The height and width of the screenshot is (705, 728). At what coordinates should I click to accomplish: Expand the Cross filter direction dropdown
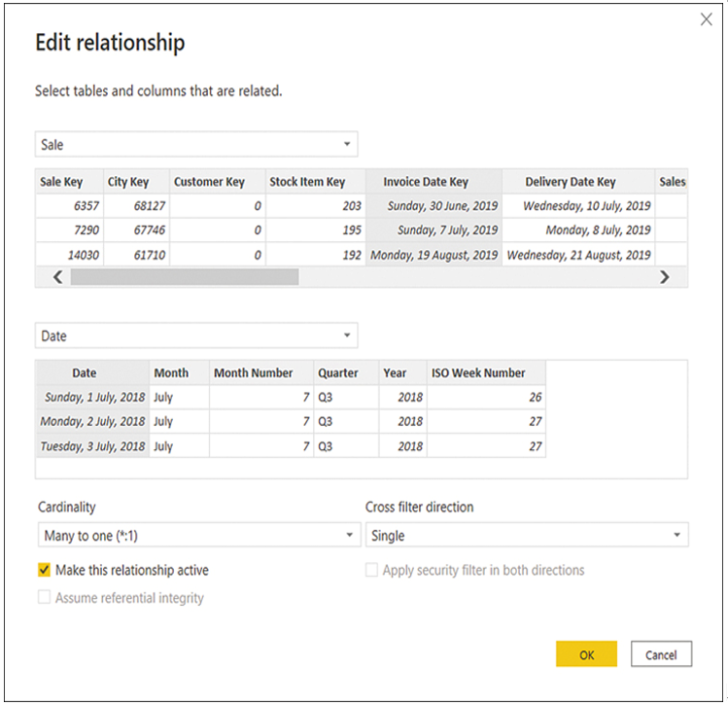(527, 535)
